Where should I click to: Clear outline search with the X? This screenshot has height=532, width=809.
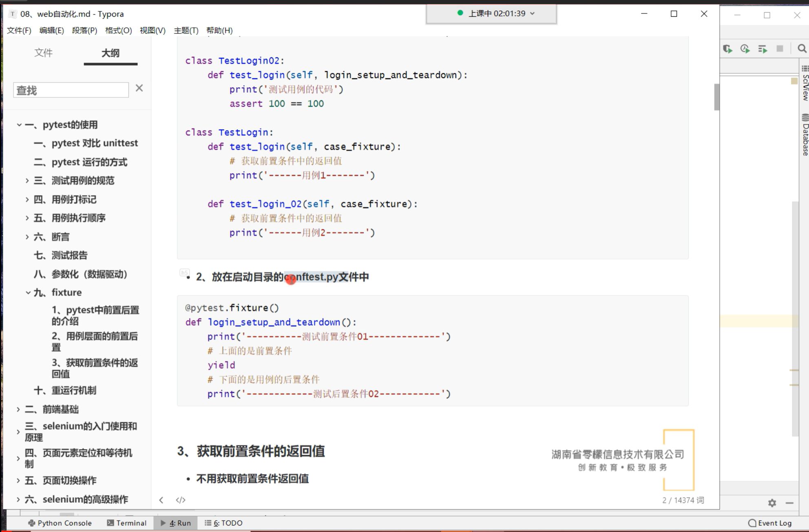(x=139, y=88)
